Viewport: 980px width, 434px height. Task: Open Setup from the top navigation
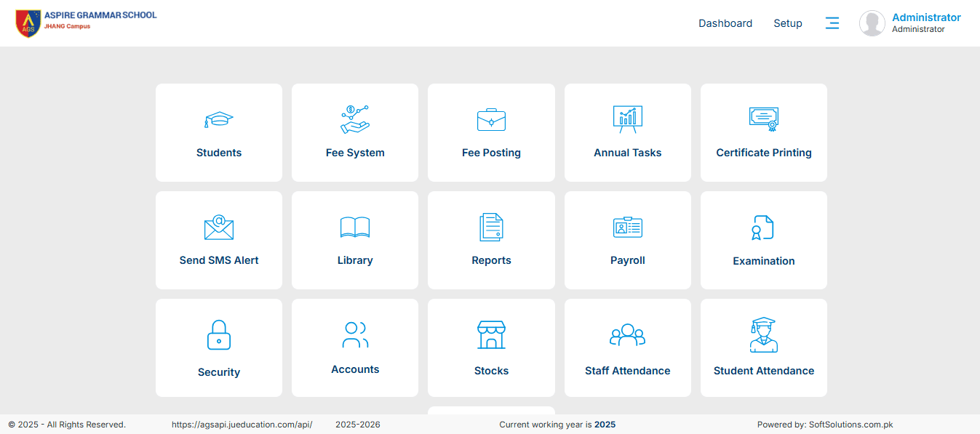788,23
